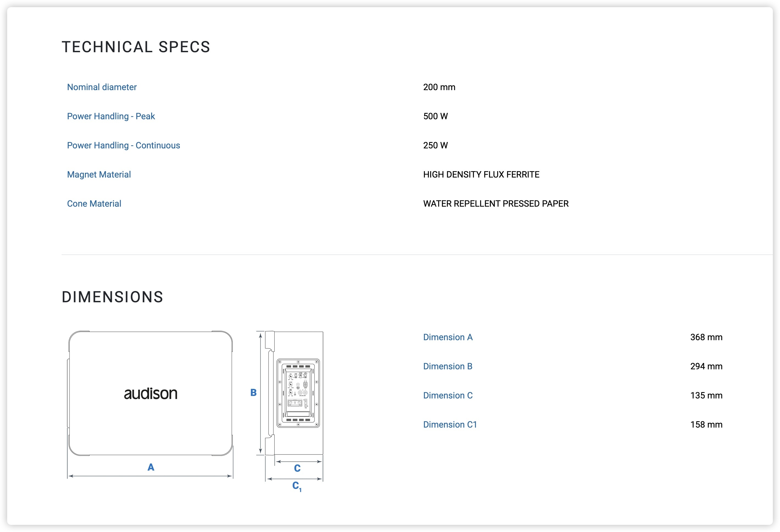780x532 pixels.
Task: Click the blue C marker below side view
Action: 297,468
